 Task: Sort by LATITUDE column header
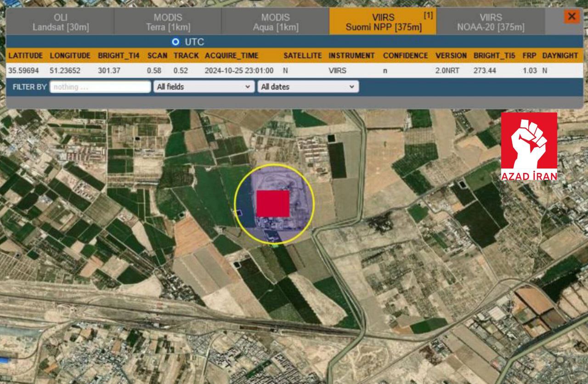[x=26, y=56]
